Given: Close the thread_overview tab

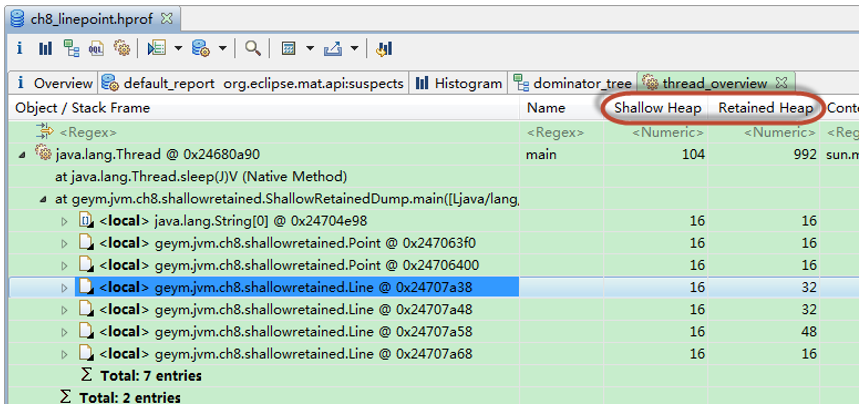Looking at the screenshot, I should tap(782, 83).
